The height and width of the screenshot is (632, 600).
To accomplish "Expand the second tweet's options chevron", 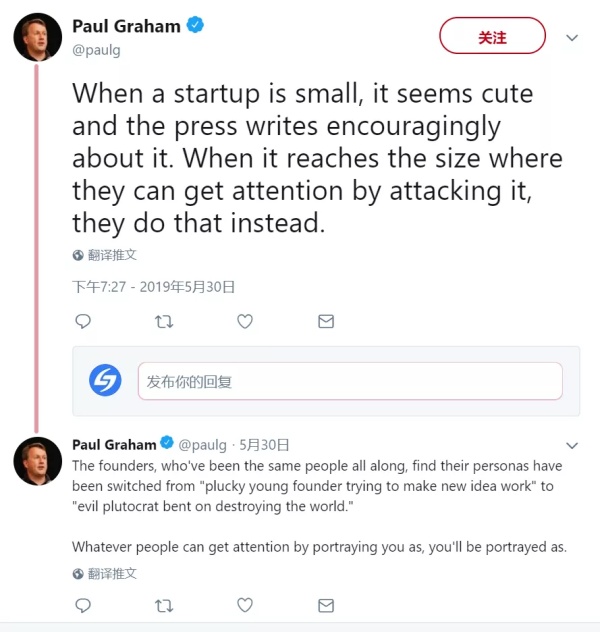I will pos(572,445).
